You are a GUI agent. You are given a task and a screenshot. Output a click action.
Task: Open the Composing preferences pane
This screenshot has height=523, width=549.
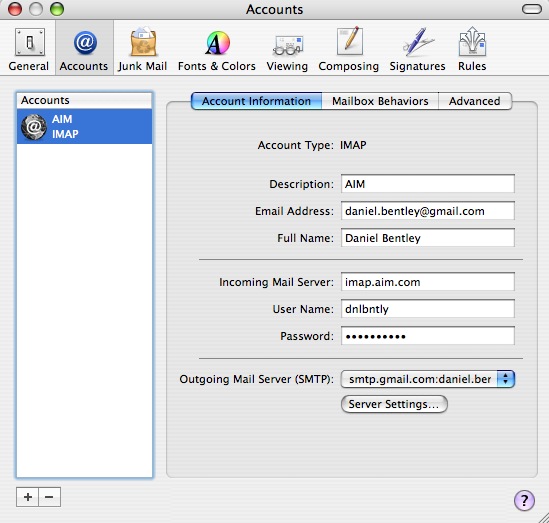coord(349,49)
